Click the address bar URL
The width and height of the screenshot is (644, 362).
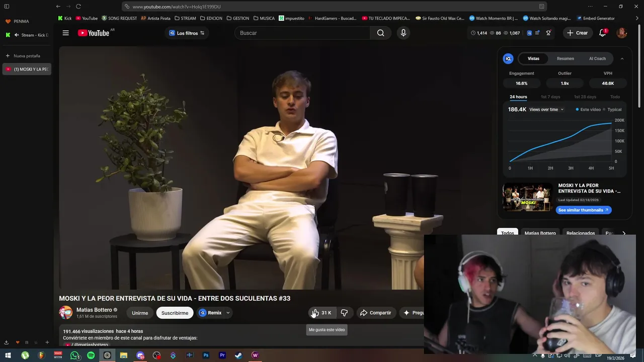tap(176, 7)
